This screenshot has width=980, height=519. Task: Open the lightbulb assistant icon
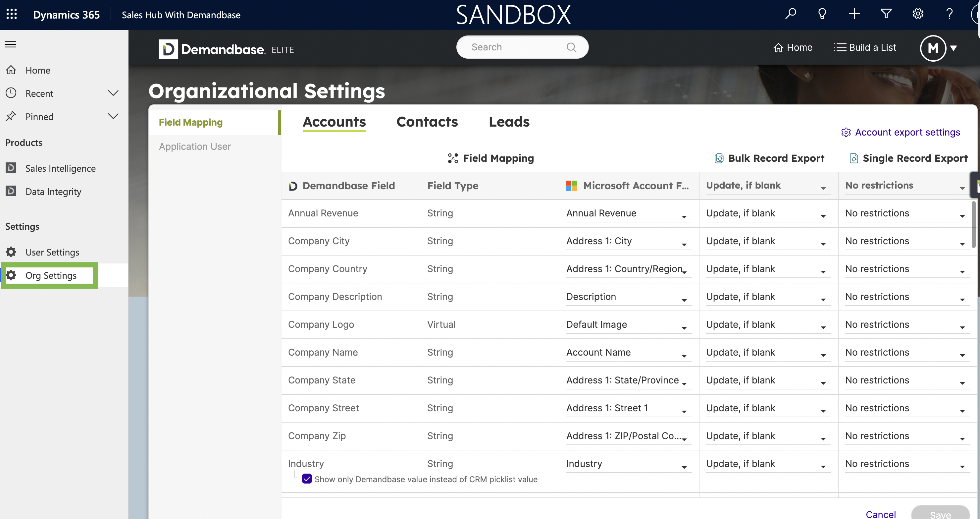pos(822,14)
